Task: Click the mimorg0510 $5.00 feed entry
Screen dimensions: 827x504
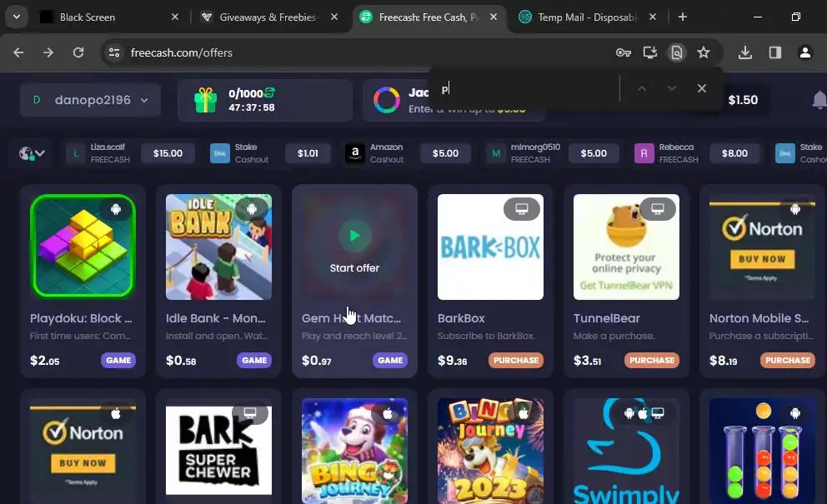Action: pos(552,153)
